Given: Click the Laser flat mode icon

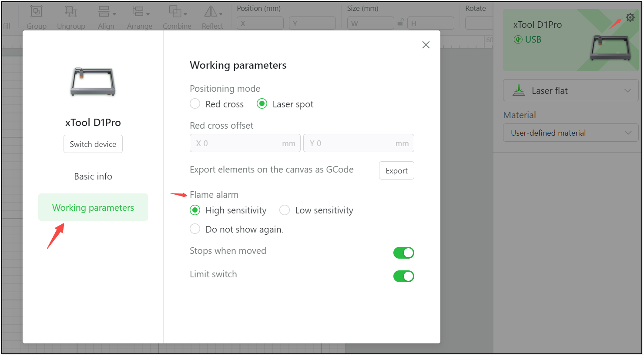Looking at the screenshot, I should [519, 90].
